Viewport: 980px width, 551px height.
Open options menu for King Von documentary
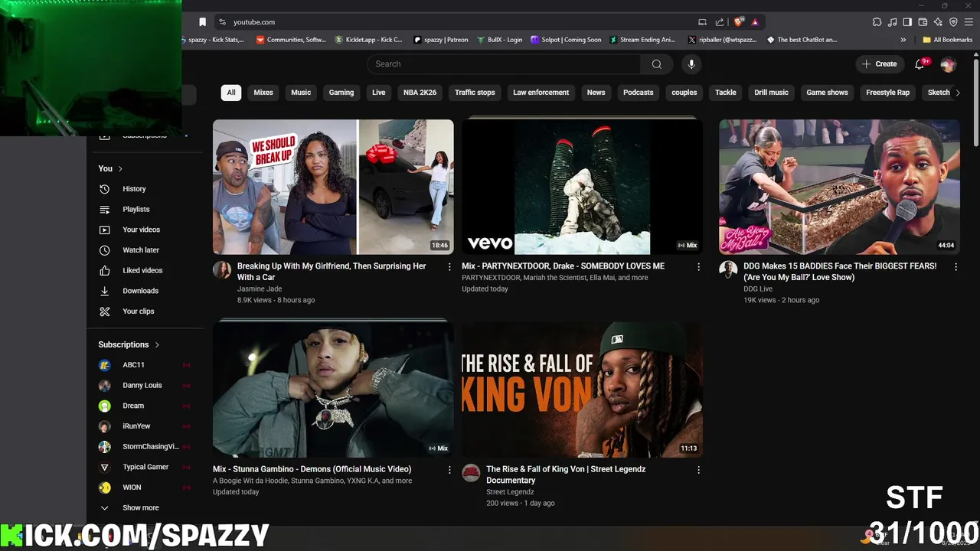point(698,470)
